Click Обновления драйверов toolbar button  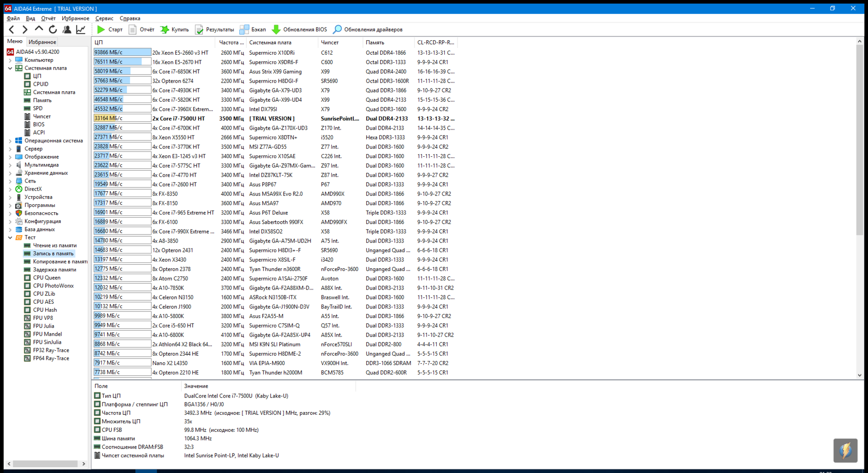pos(368,30)
